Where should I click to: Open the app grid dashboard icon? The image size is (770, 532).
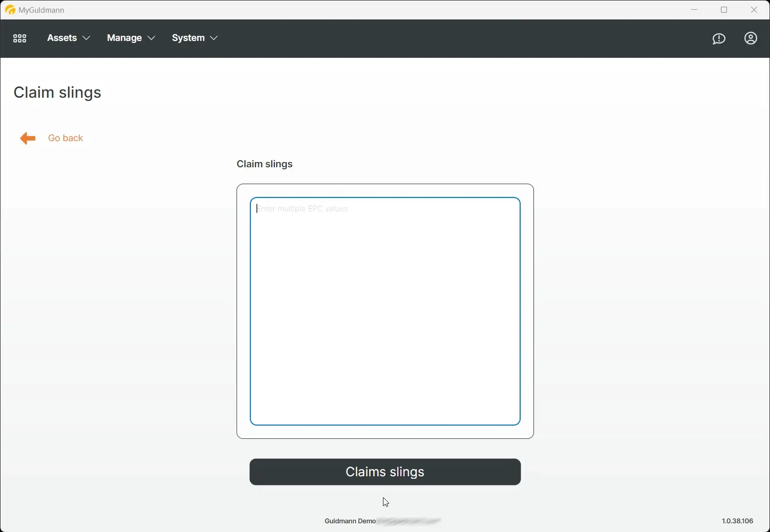[x=19, y=38]
